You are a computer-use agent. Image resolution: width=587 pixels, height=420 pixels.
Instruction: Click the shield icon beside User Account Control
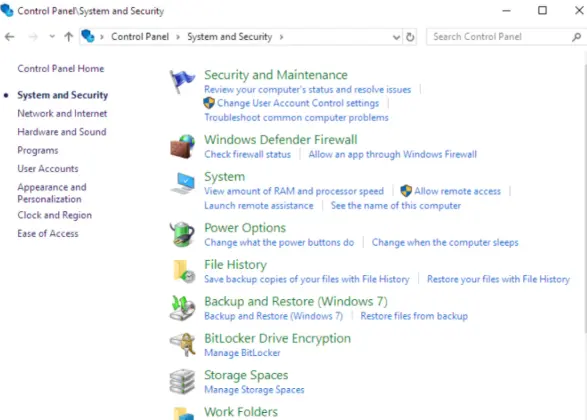(209, 103)
